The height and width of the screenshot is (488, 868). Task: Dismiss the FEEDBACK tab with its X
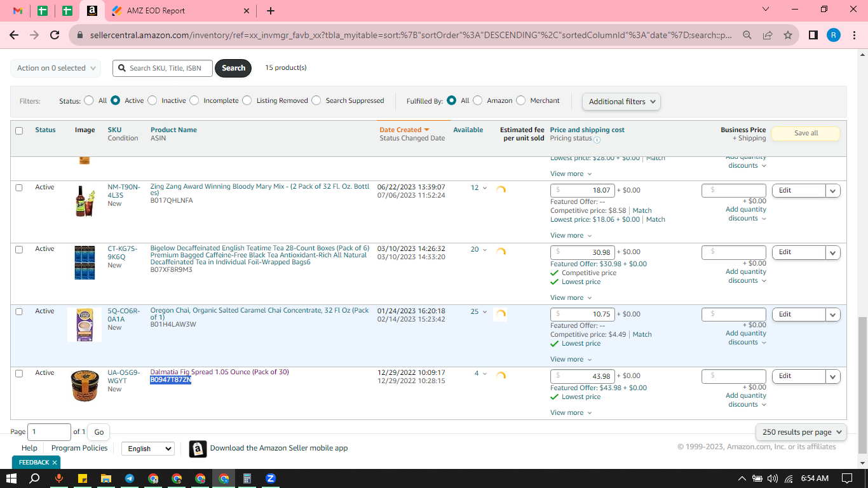point(55,463)
